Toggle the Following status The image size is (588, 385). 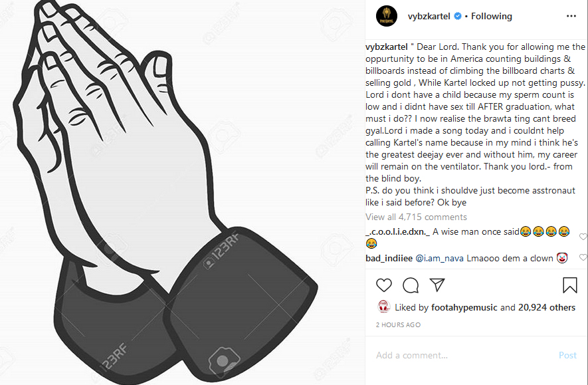tap(491, 16)
